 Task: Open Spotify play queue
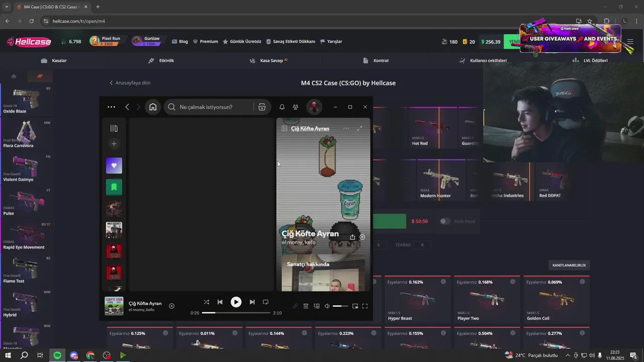pos(306,306)
